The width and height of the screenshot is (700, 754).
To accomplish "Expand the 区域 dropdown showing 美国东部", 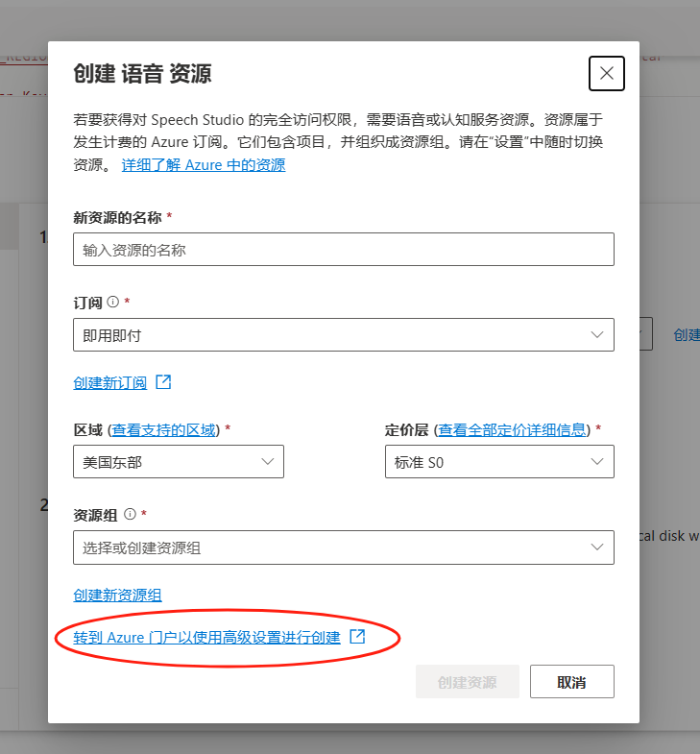I will click(x=179, y=462).
